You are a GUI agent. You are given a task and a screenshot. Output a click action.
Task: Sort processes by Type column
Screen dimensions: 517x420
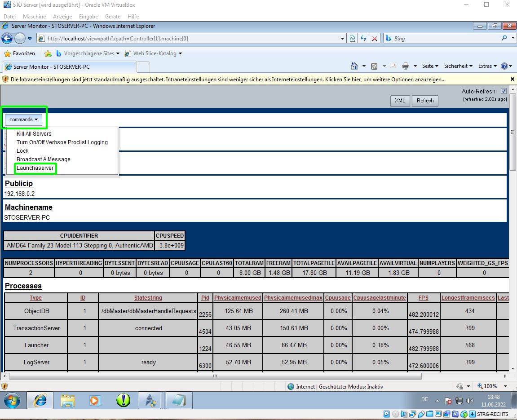click(x=35, y=298)
